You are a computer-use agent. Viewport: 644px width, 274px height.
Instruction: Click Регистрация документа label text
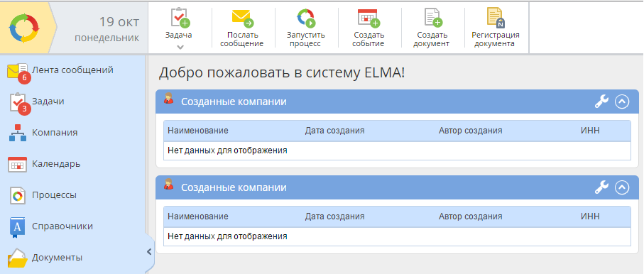(x=496, y=40)
